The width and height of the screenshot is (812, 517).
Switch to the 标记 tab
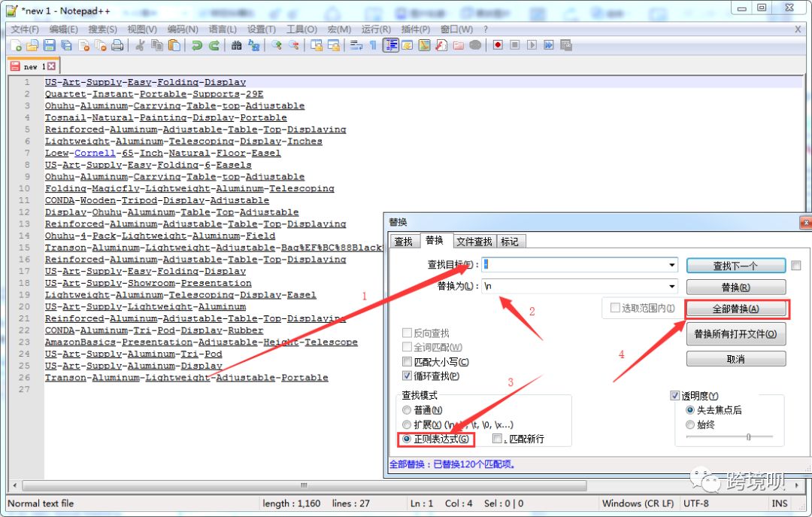(510, 242)
